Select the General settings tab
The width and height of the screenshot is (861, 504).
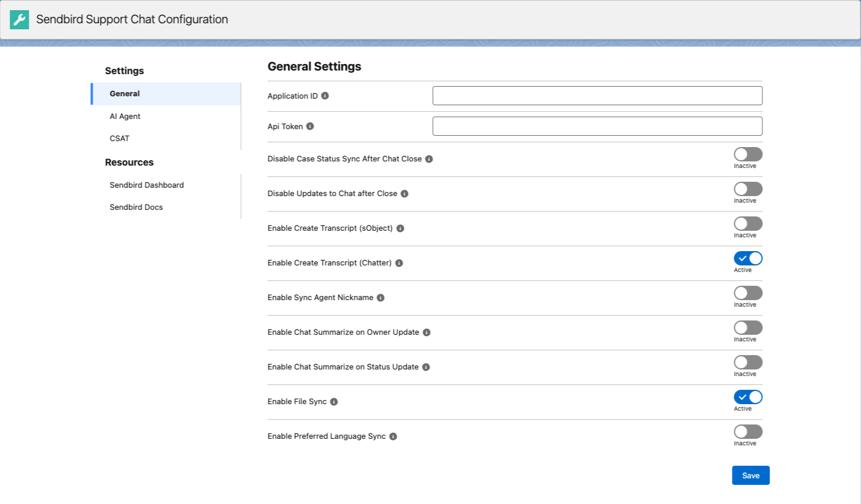point(166,94)
